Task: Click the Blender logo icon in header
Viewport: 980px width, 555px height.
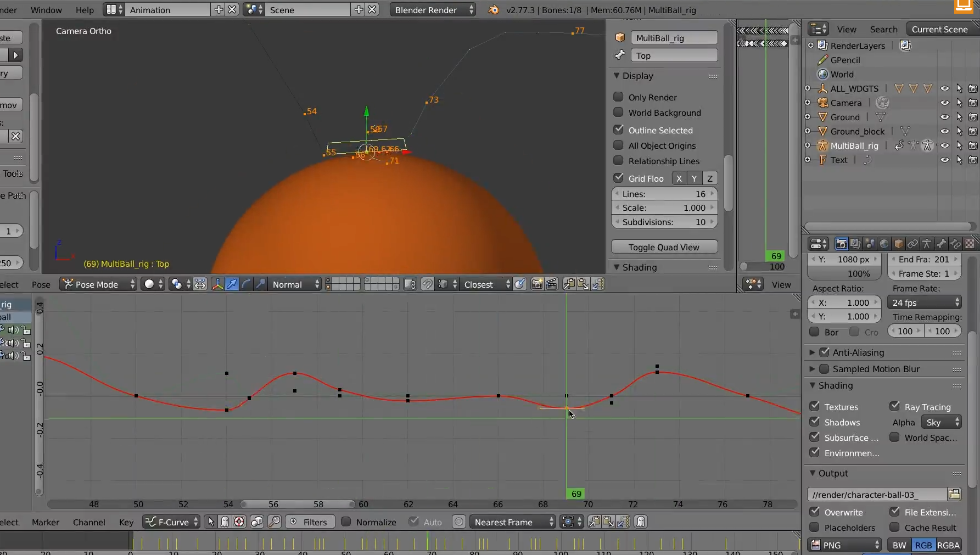Action: (494, 9)
